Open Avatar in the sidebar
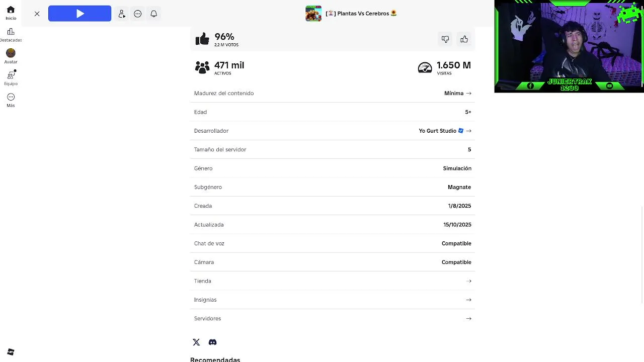This screenshot has width=644, height=362. (11, 56)
